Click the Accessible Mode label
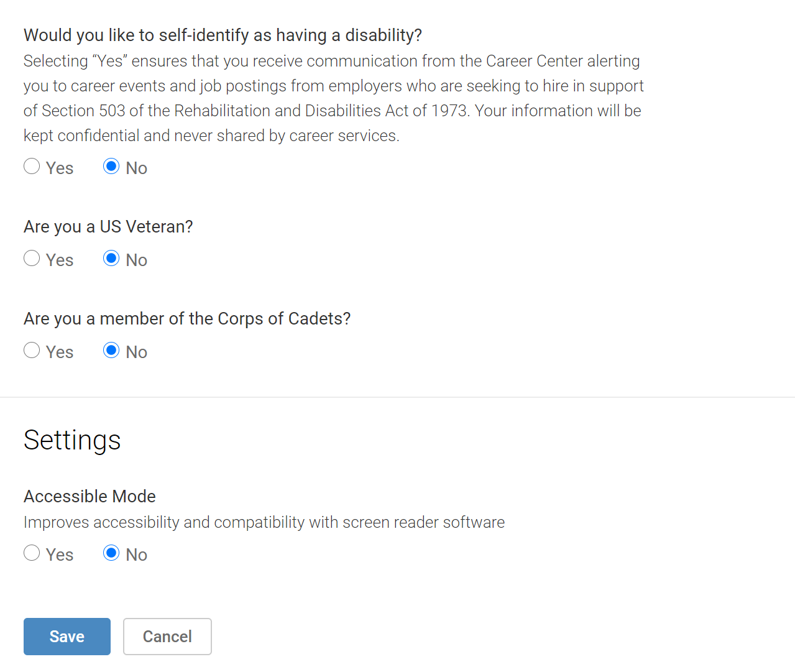 tap(90, 497)
